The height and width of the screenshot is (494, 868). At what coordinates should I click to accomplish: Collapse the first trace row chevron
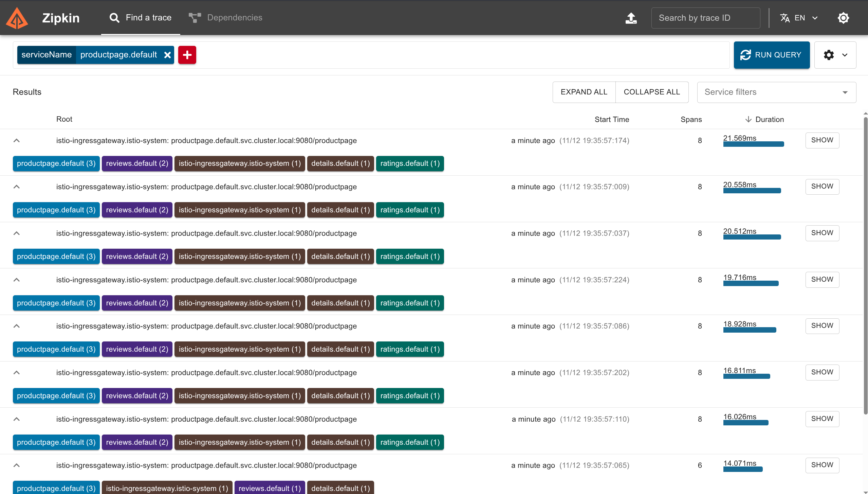[x=17, y=140]
